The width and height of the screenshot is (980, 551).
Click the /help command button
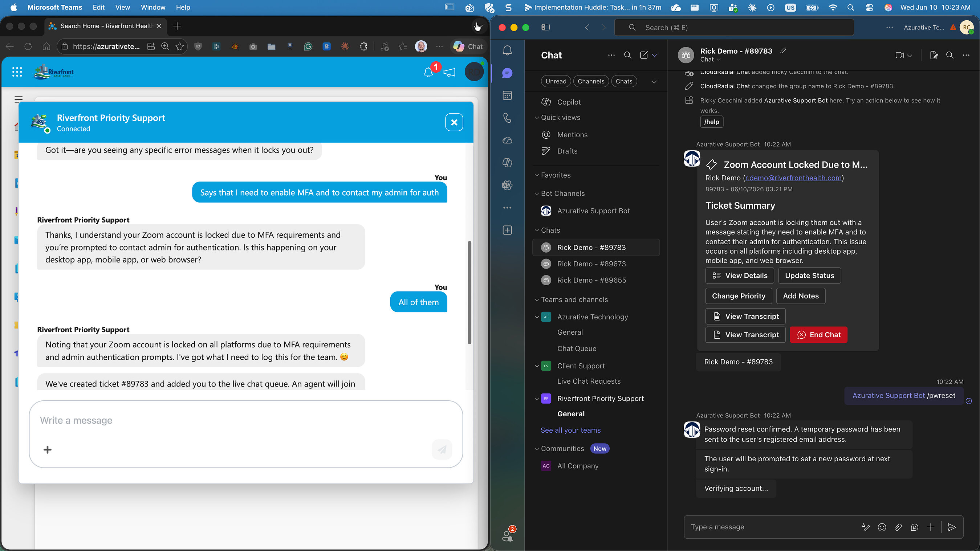tap(711, 122)
